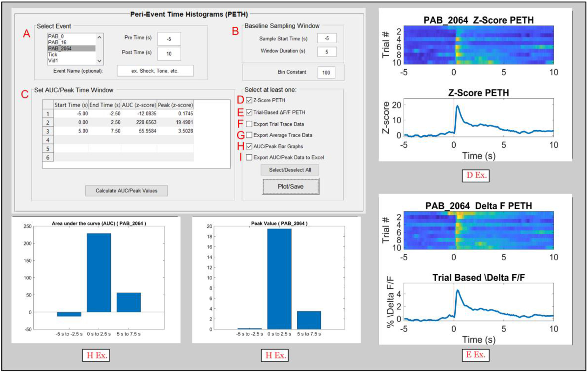
Task: Enable Export AUC/Peak Data to Excel
Action: click(x=249, y=157)
